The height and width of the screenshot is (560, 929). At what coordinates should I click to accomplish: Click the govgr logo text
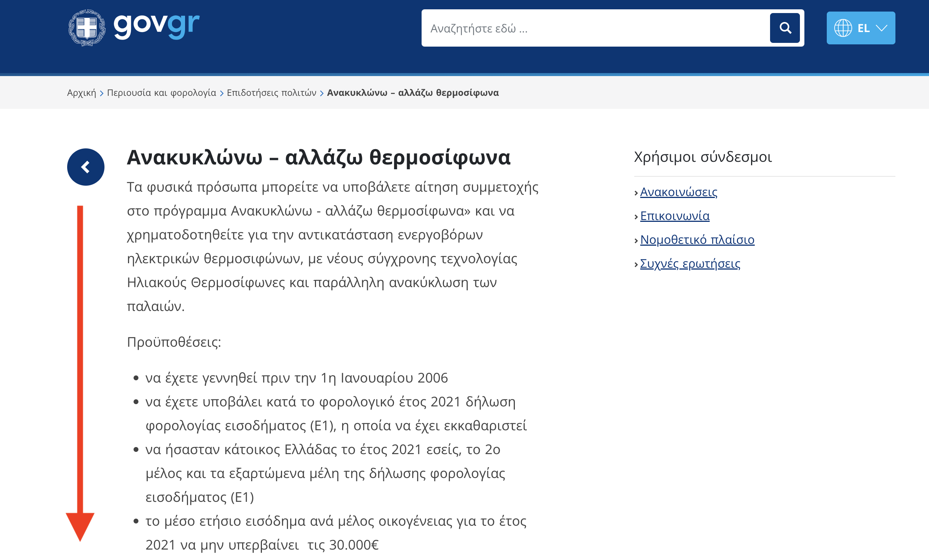[x=156, y=25]
